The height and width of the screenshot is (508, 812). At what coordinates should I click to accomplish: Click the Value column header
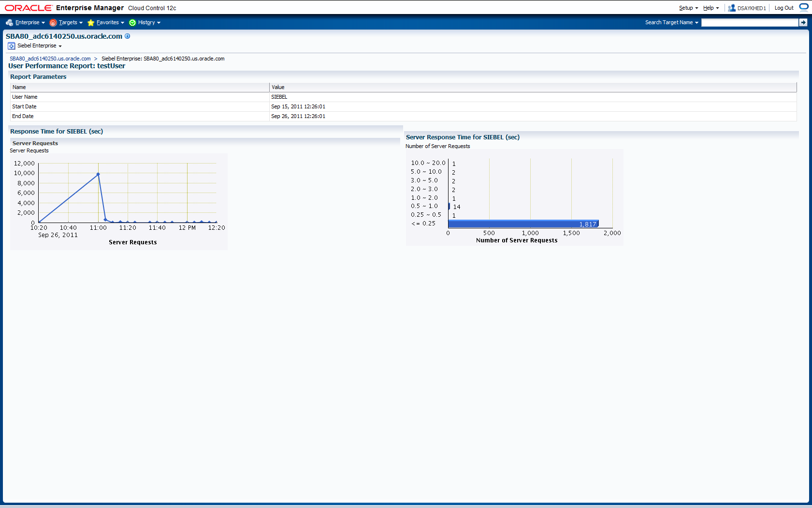[533, 88]
